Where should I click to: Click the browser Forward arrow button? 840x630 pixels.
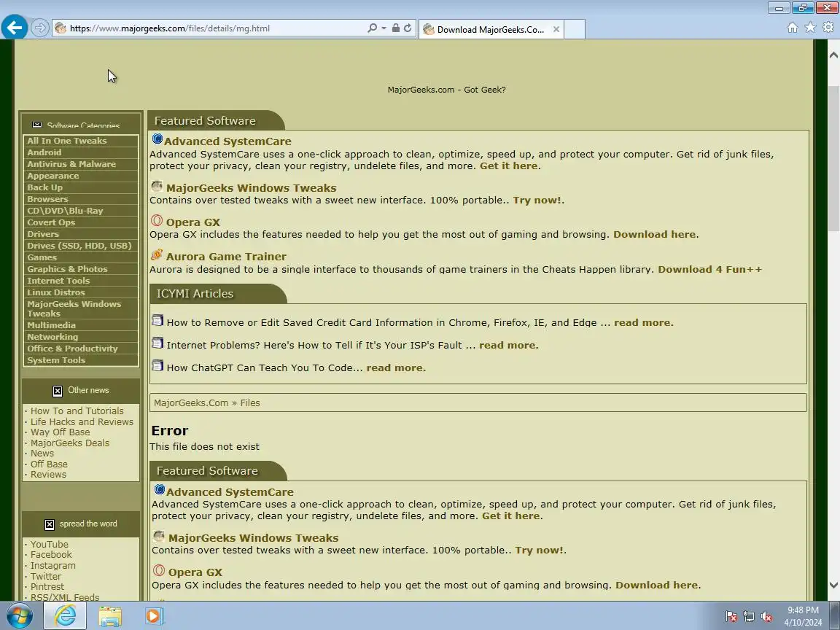tap(39, 28)
